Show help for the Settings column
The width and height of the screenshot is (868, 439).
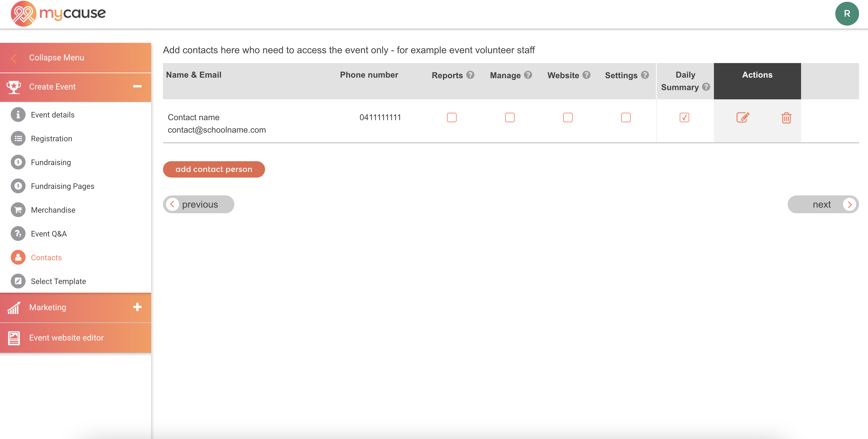pyautogui.click(x=645, y=75)
